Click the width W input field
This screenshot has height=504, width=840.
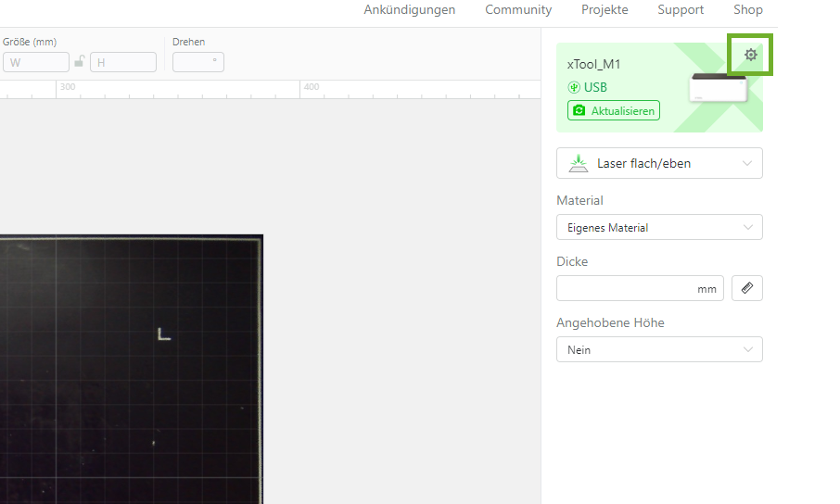point(36,62)
